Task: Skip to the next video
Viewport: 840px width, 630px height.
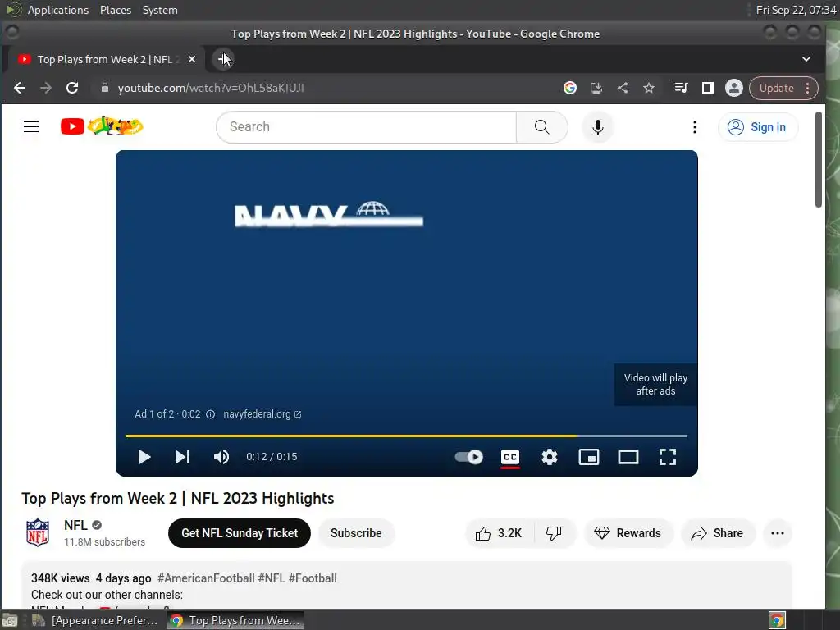Action: click(x=183, y=457)
